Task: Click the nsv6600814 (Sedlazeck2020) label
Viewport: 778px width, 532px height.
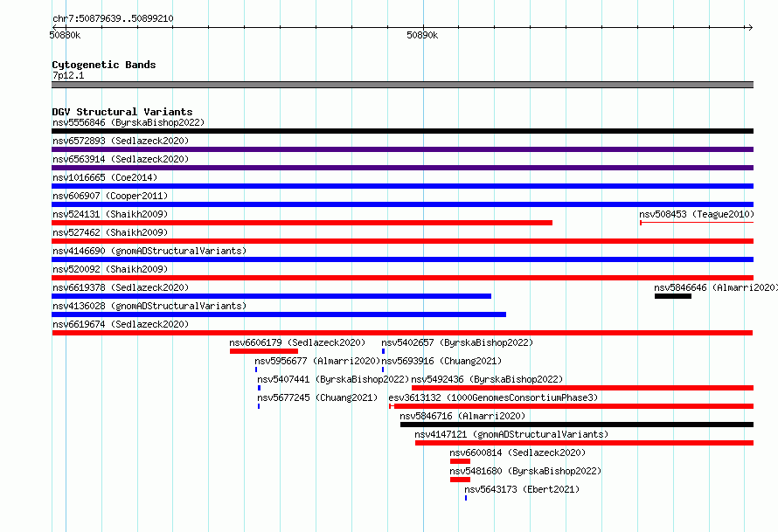Action: point(518,453)
